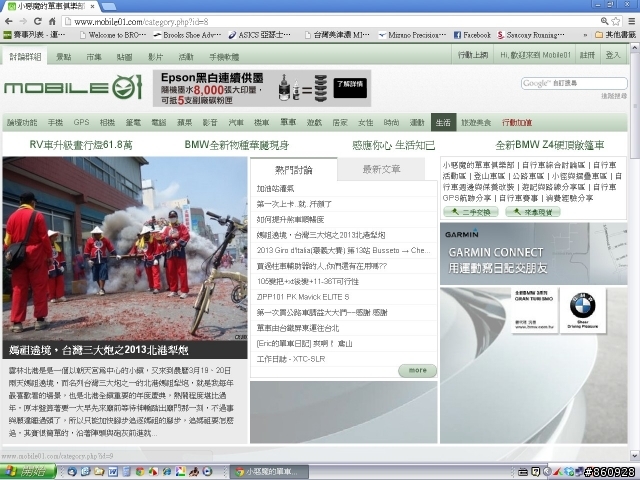Viewport: 640px width, 480px height.
Task: Click the Google custom search field
Action: [574, 83]
